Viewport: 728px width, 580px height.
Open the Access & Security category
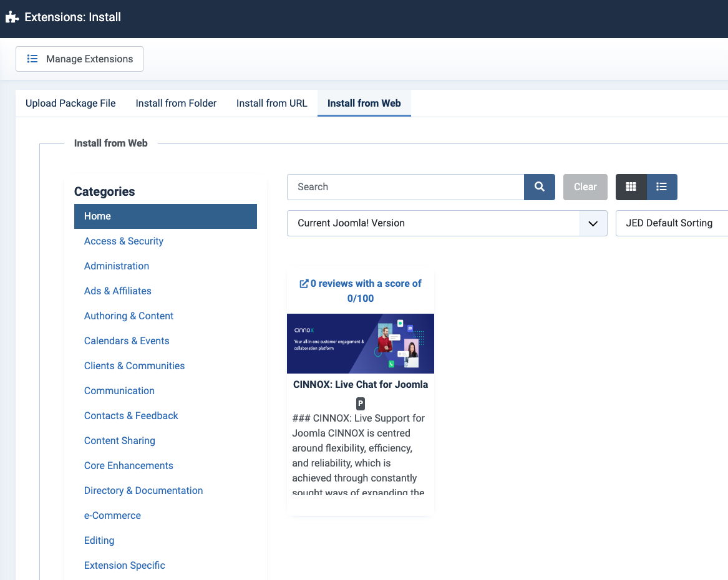click(x=124, y=241)
